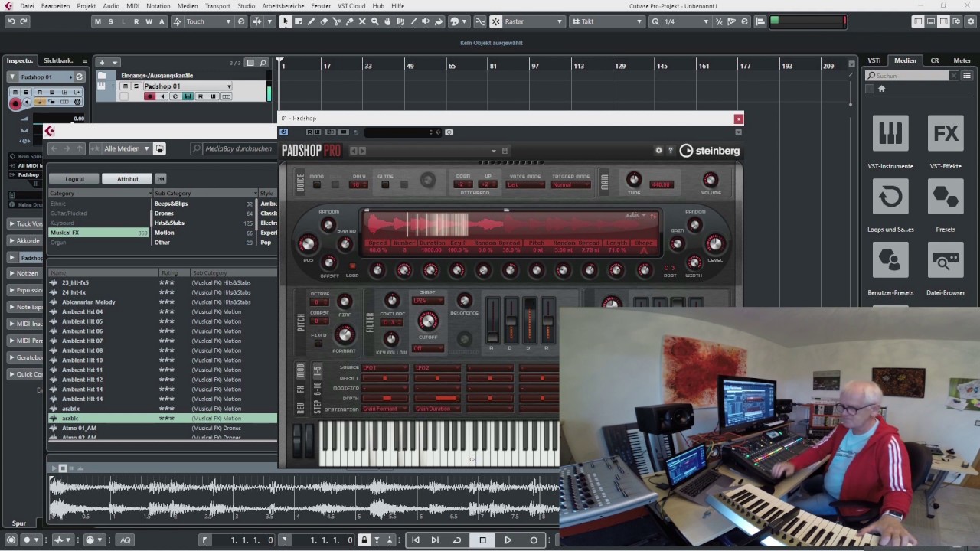Reset MediaBay attribute filter icon
Screen dimensions: 980x551
tap(161, 178)
